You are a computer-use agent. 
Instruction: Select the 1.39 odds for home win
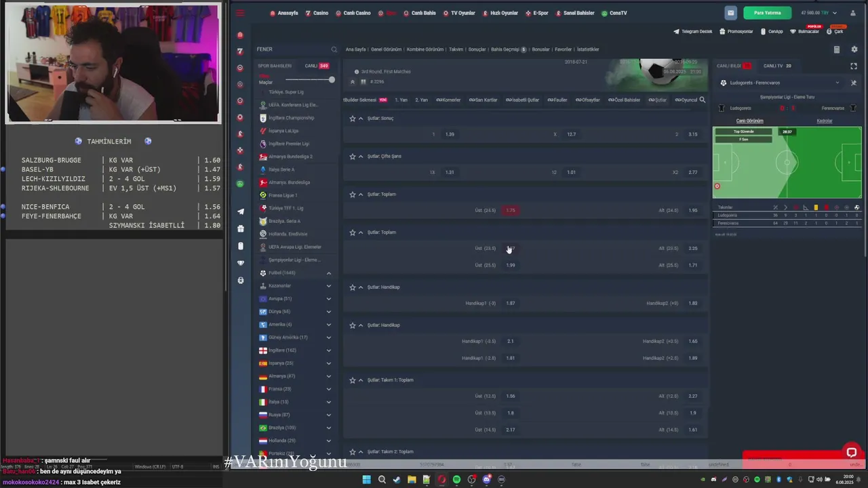450,134
